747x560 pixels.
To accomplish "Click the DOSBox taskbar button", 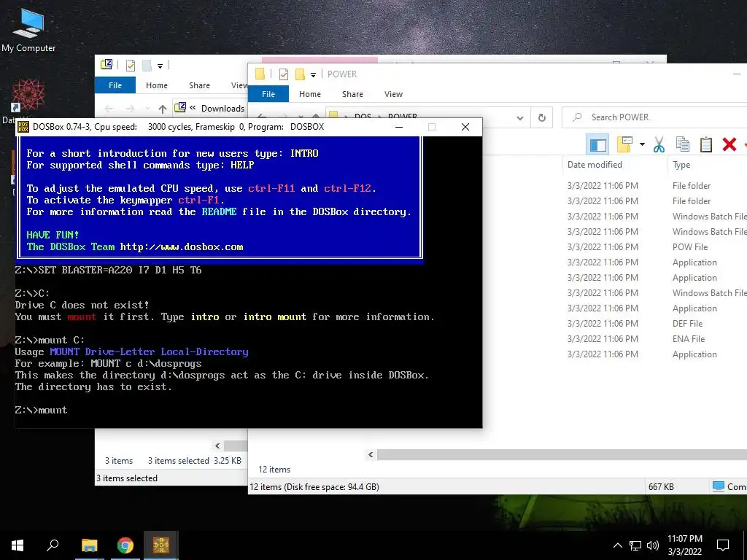I will click(161, 545).
